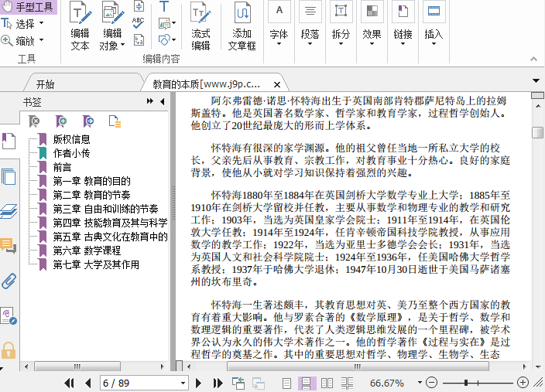The height and width of the screenshot is (392, 545).
Task: Open the digital signatures sidebar icon
Action: pos(9,316)
